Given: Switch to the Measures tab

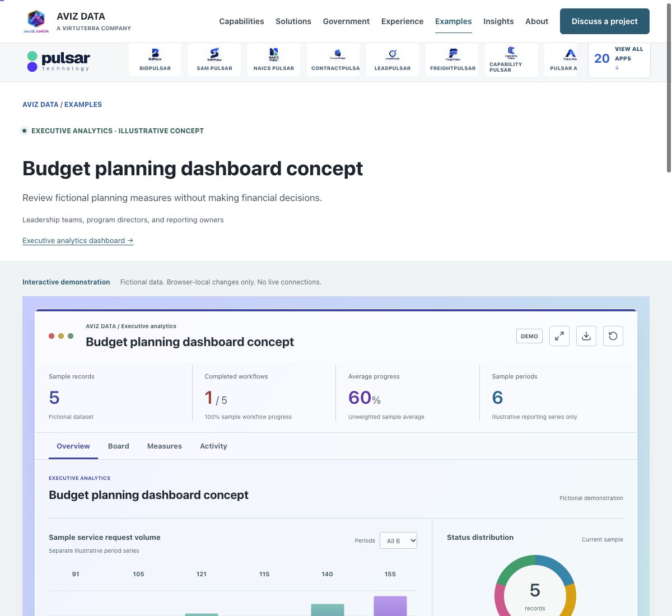Looking at the screenshot, I should pyautogui.click(x=165, y=446).
